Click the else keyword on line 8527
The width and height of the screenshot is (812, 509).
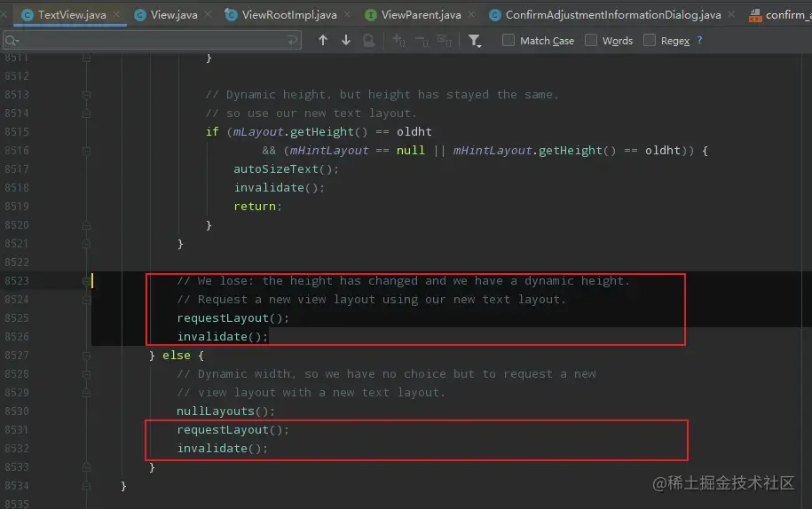click(x=176, y=356)
